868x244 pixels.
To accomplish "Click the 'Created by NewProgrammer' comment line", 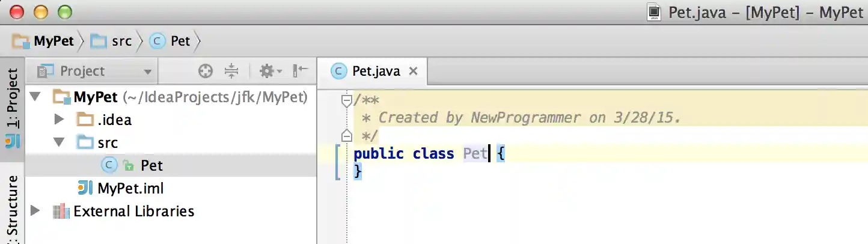I will tap(521, 118).
